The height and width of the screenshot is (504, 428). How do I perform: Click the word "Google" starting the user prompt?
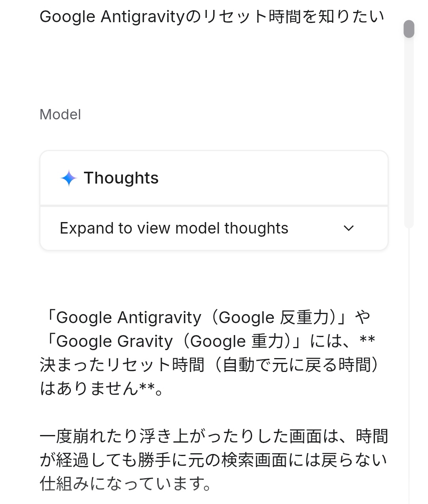pos(67,17)
